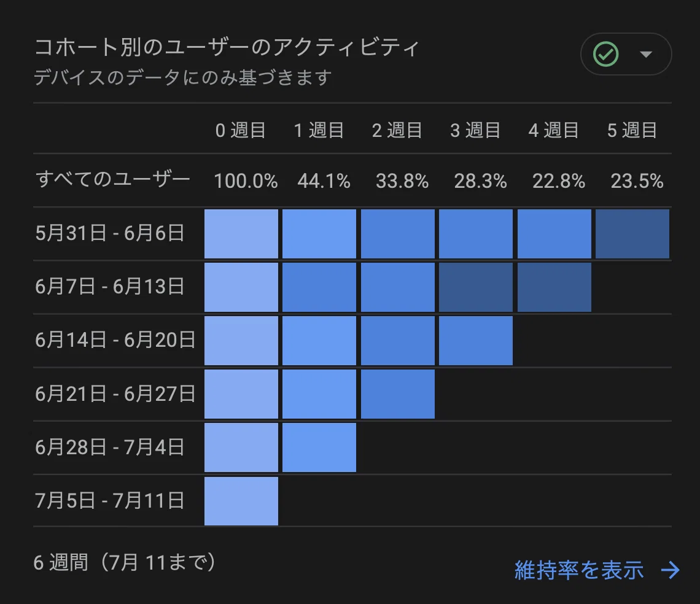Click the 5月31日 - 6月6日 cohort row label

point(110,233)
